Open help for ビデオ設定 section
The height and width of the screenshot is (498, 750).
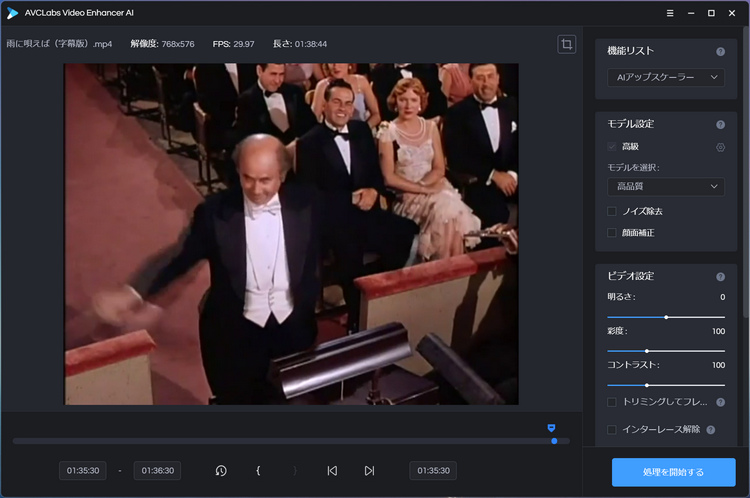[720, 277]
